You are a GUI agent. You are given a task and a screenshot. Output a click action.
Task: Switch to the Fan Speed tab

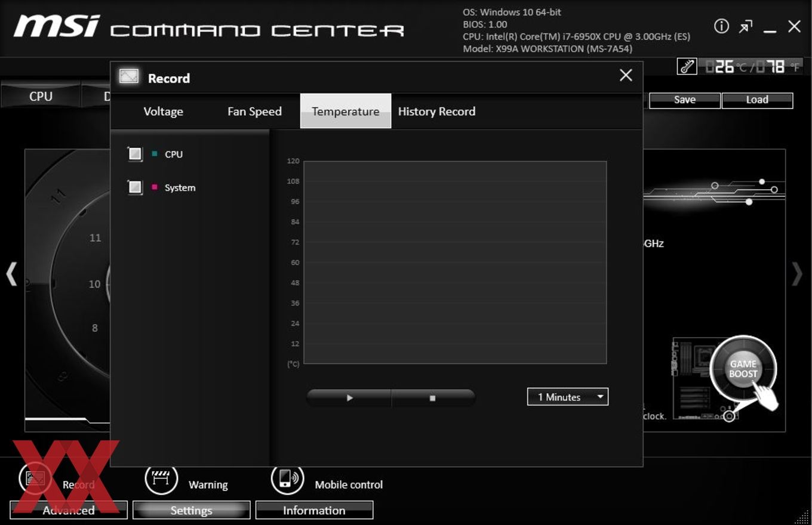254,112
